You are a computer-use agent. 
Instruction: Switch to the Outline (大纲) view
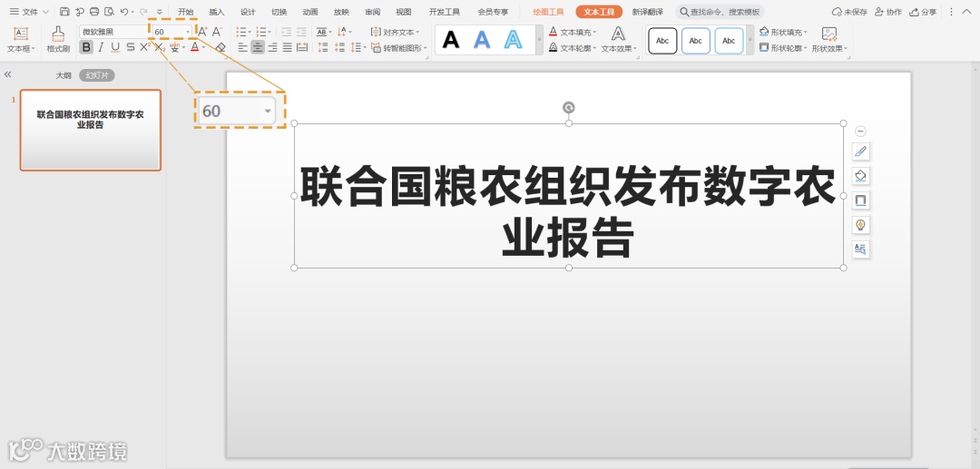pos(64,75)
